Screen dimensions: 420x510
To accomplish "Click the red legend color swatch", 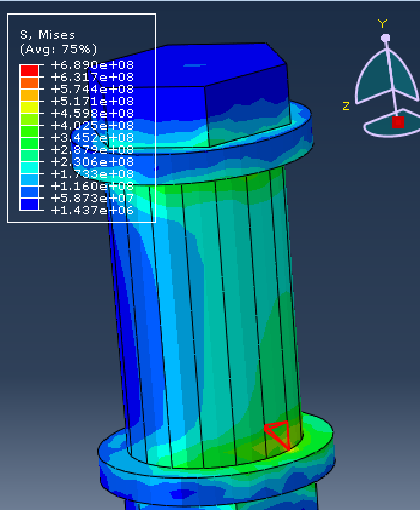I will [x=29, y=71].
